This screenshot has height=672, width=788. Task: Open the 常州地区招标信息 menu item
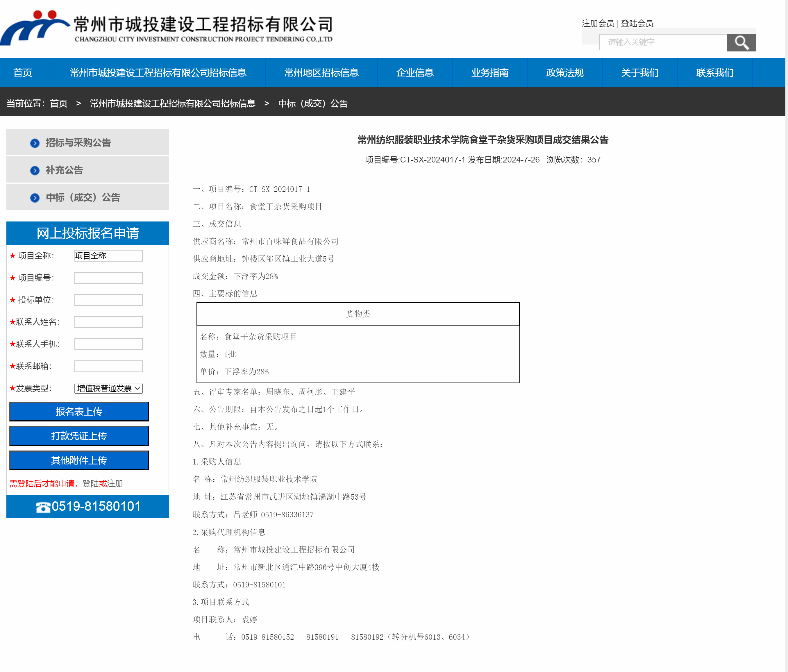(x=321, y=73)
